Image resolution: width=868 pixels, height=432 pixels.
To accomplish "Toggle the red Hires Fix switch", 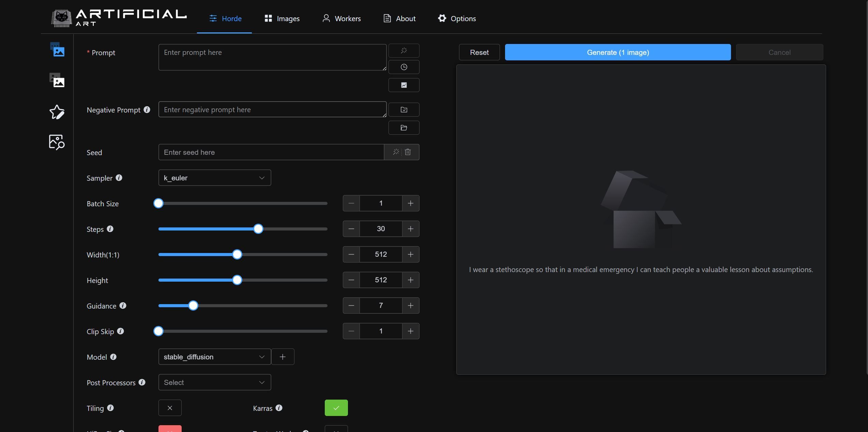I will point(170,429).
